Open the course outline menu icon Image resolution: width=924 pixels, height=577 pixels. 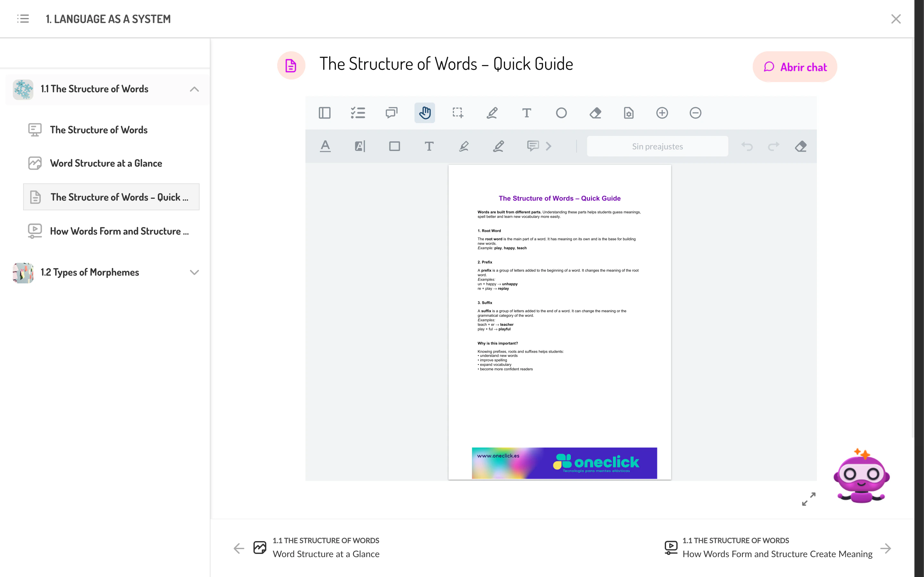[x=22, y=19]
